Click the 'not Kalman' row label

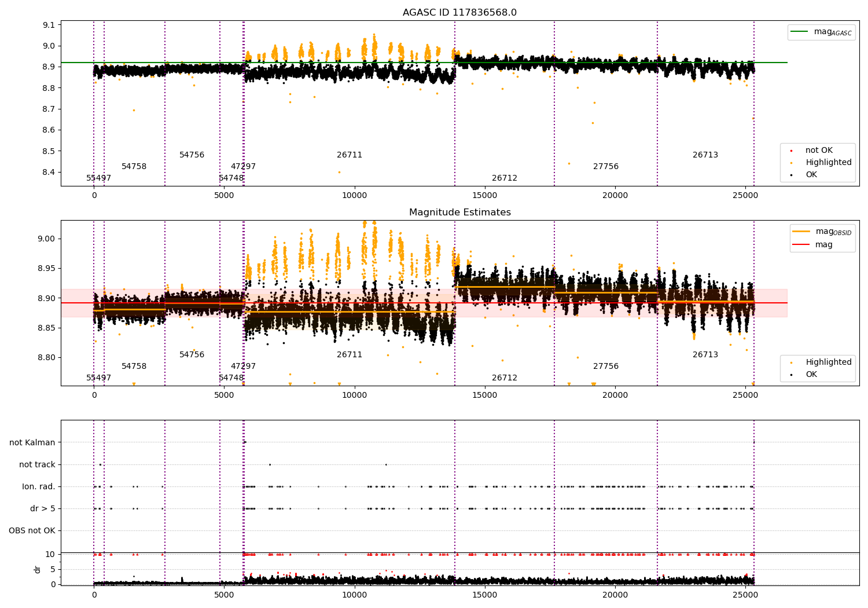[x=32, y=443]
